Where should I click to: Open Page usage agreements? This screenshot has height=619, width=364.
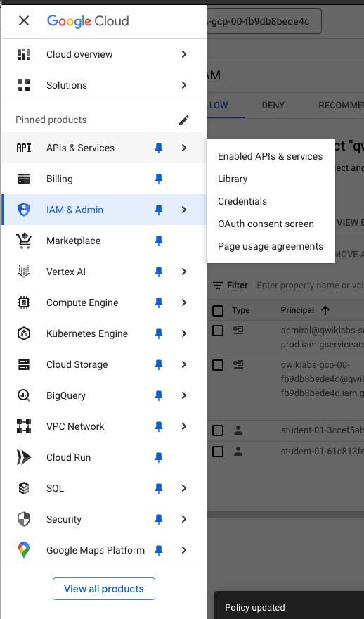[x=270, y=246]
